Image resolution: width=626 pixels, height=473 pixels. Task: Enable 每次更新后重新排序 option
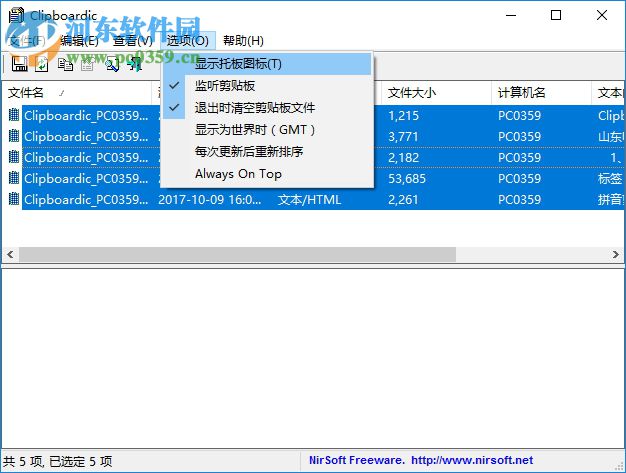pyautogui.click(x=267, y=151)
